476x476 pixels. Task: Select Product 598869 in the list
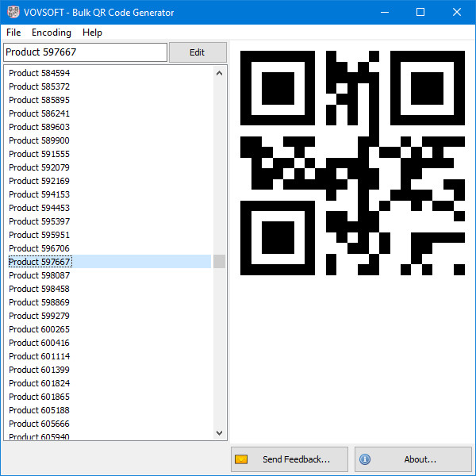pyautogui.click(x=109, y=302)
